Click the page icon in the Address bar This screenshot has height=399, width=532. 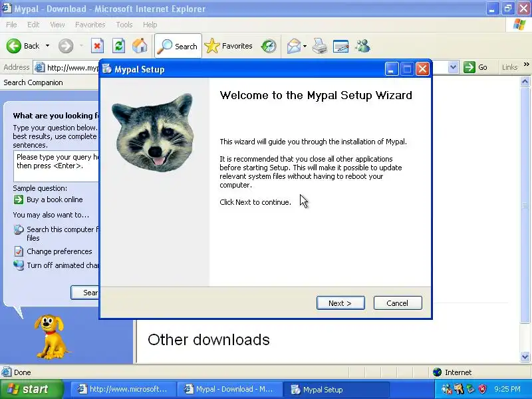[40, 68]
